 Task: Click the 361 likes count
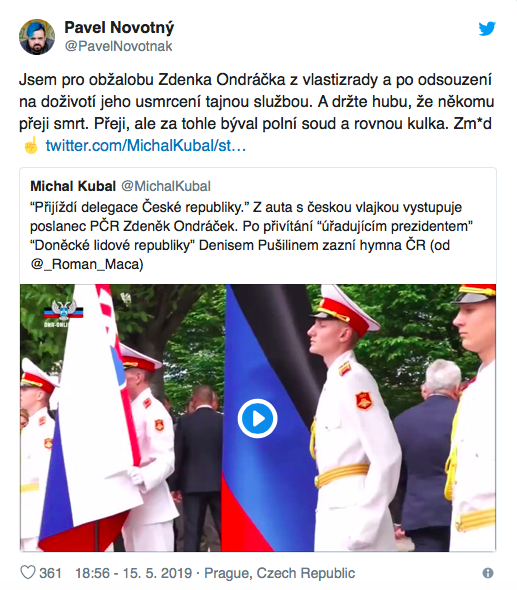(50, 573)
